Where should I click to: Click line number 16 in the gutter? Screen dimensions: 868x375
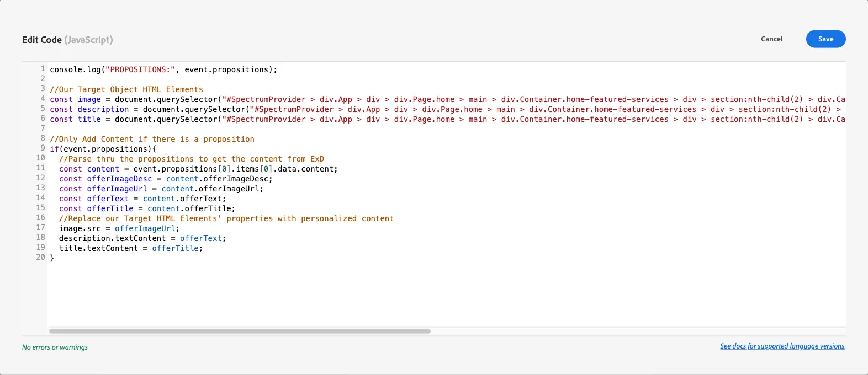(40, 217)
